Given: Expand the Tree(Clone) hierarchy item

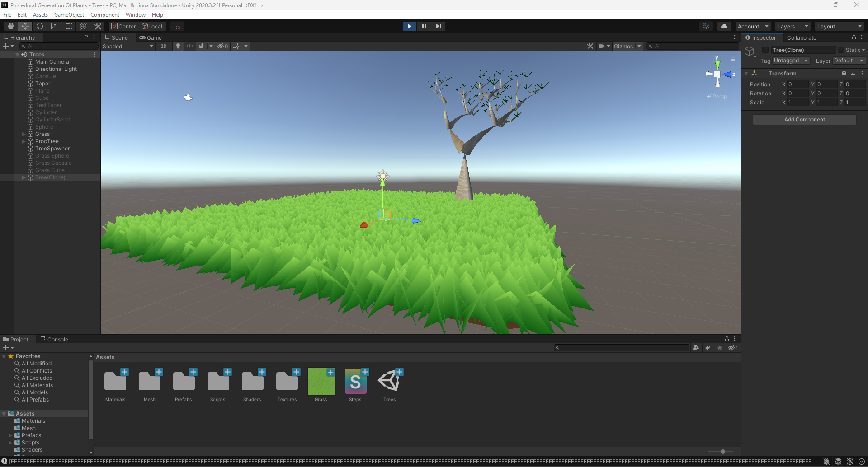Looking at the screenshot, I should pos(24,177).
